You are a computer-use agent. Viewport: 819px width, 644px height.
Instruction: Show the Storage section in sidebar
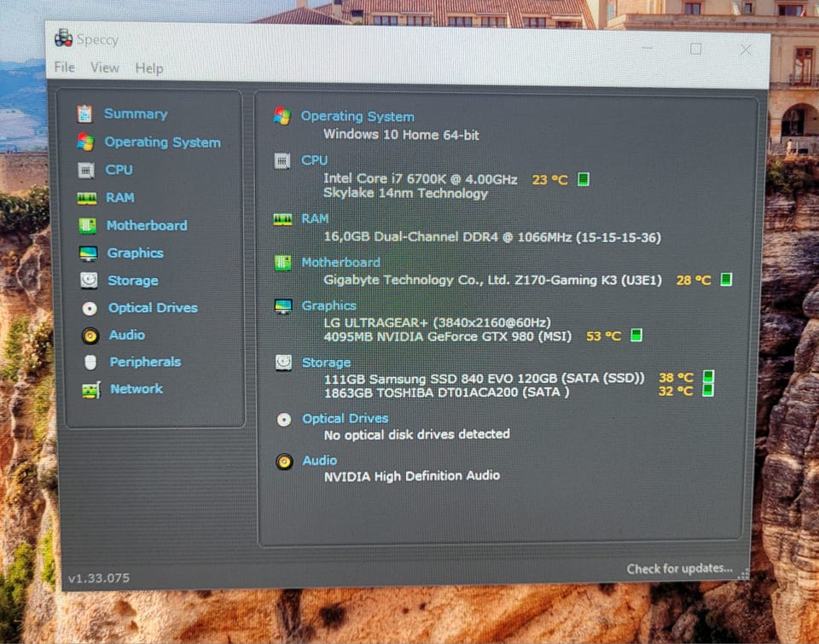point(133,281)
